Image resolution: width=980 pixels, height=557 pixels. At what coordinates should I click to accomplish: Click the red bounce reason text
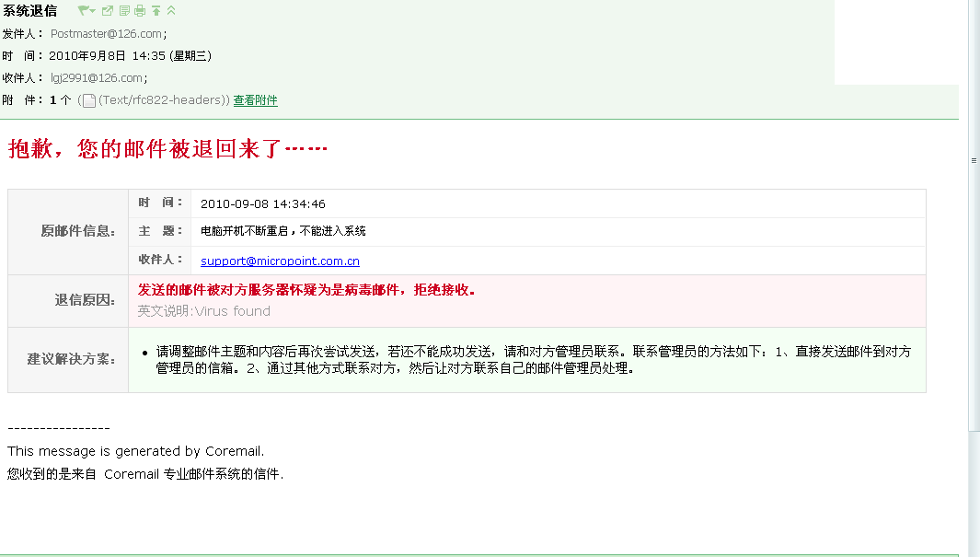click(x=306, y=290)
